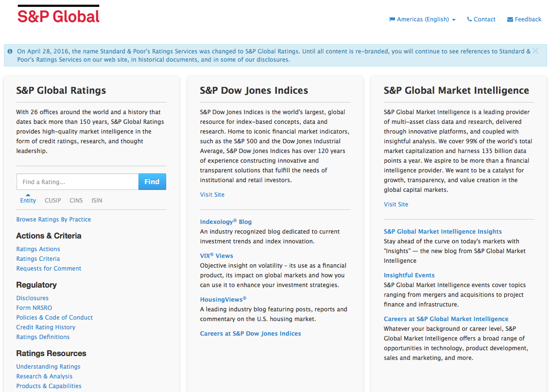Viewport: 551px width, 392px height.
Task: Click the S&P Dow Jones Indices heading
Action: click(254, 90)
